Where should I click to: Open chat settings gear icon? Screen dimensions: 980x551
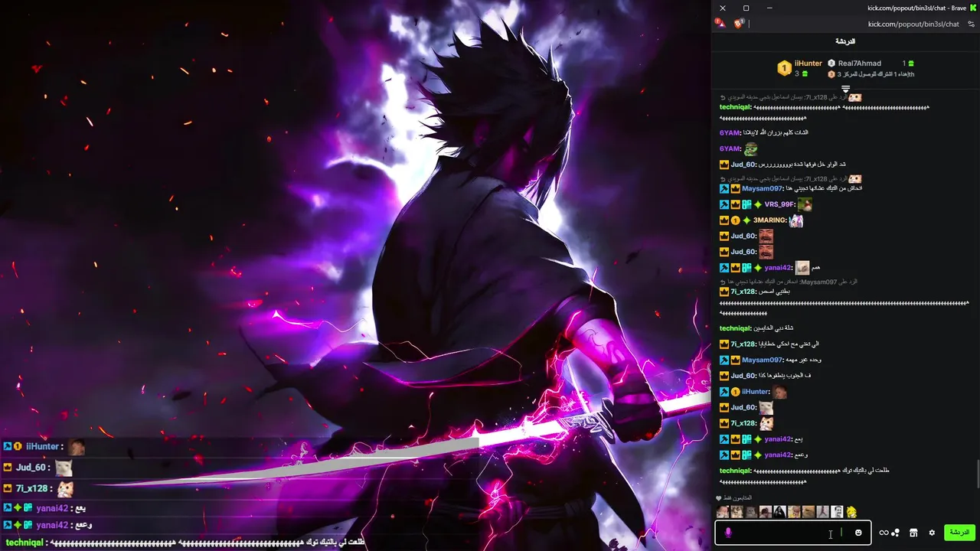[932, 533]
